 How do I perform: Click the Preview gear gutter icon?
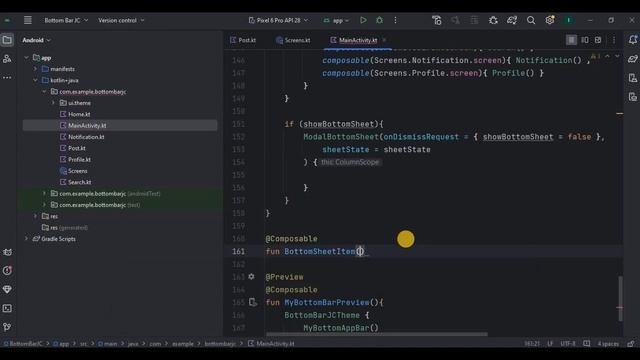click(x=251, y=277)
